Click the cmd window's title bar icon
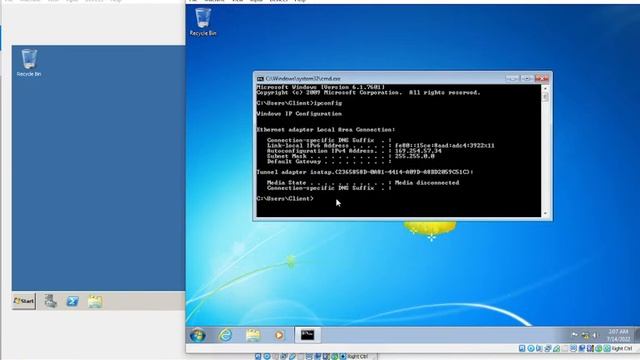 pyautogui.click(x=260, y=78)
